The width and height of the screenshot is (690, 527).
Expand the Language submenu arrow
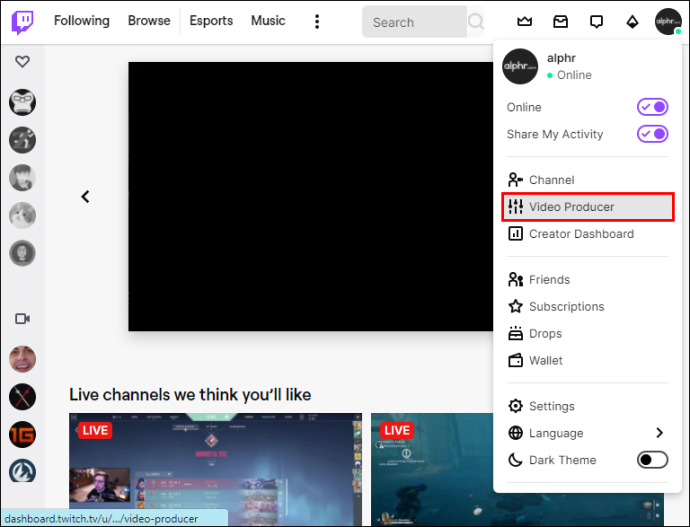coord(659,433)
